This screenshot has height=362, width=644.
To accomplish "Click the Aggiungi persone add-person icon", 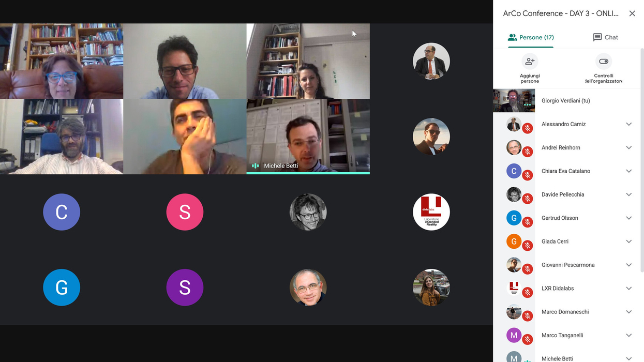I will pos(530,61).
